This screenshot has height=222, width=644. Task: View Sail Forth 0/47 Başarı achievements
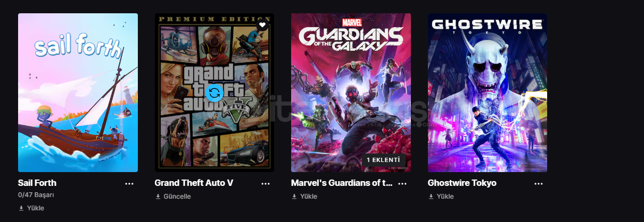click(x=36, y=195)
